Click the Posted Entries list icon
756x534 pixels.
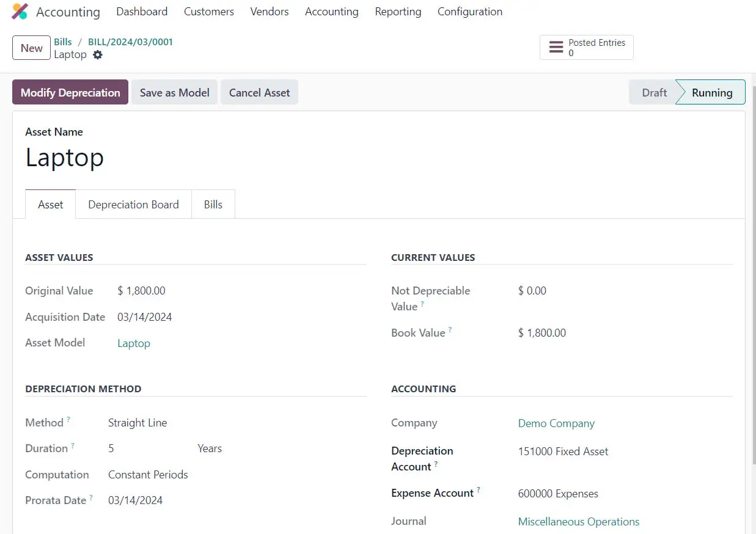[556, 48]
